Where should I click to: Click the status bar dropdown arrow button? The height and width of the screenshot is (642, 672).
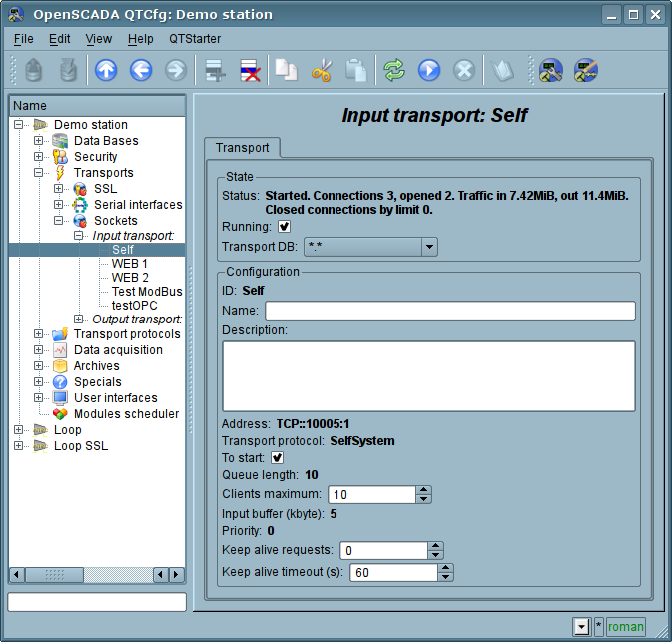[x=581, y=627]
